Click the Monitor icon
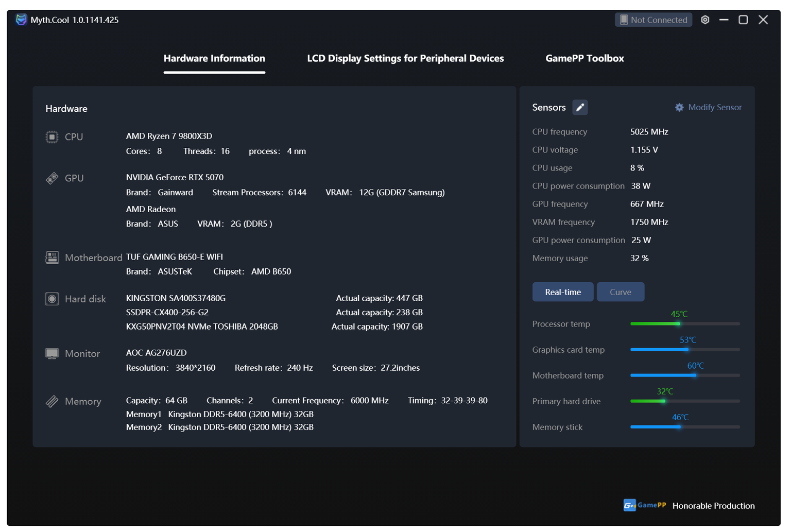The width and height of the screenshot is (791, 532). pos(52,354)
